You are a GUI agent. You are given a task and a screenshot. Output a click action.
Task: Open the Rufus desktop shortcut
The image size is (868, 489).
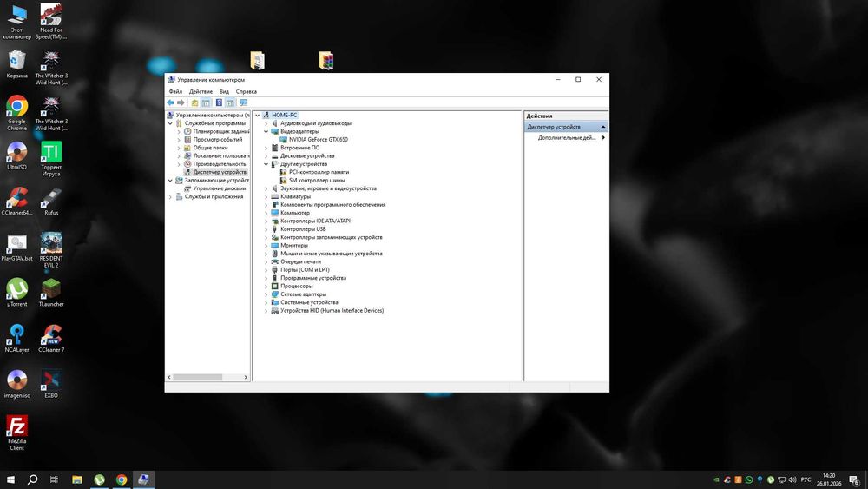point(51,199)
